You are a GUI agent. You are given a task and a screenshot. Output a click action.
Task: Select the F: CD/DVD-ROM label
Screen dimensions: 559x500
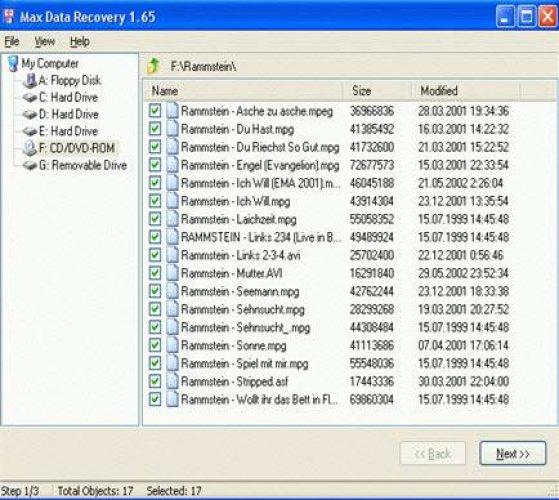(77, 148)
